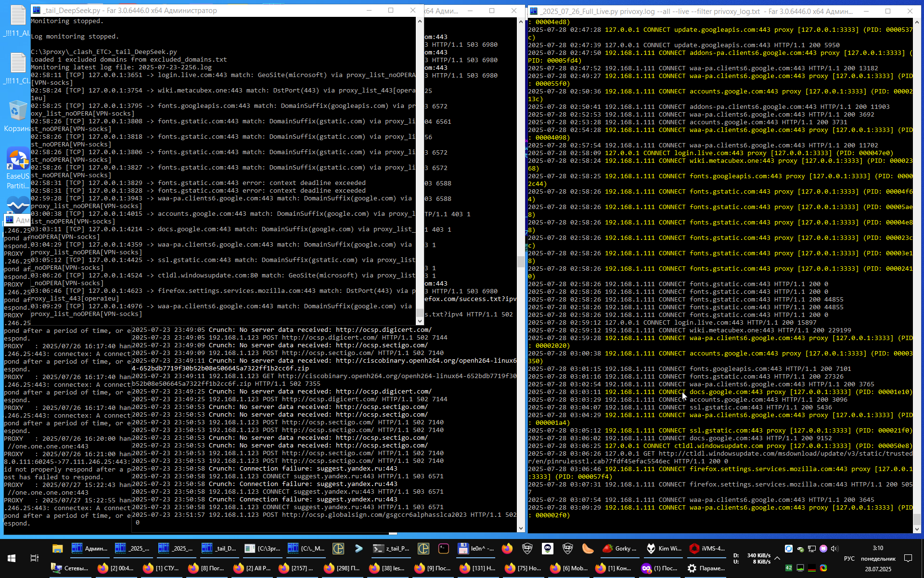Click scroll-down arrow in the middle Far window

click(x=521, y=528)
